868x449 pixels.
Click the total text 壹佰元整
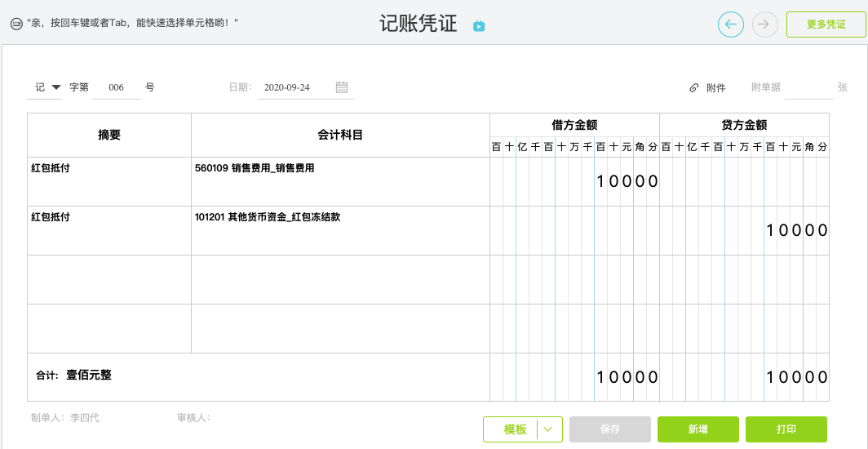(x=89, y=375)
